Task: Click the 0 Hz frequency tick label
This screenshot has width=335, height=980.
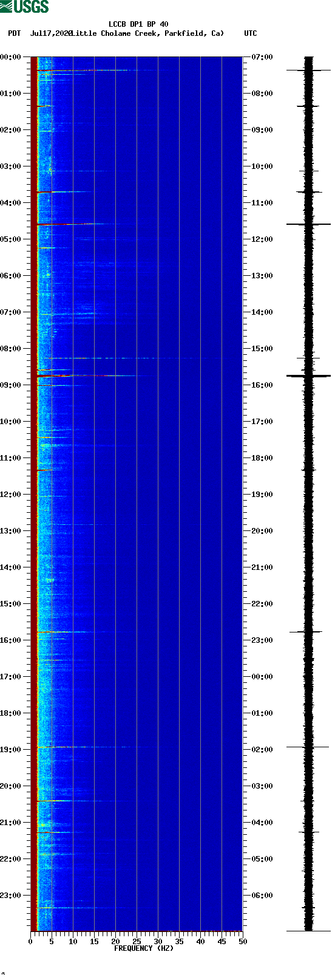Action: pos(30,942)
